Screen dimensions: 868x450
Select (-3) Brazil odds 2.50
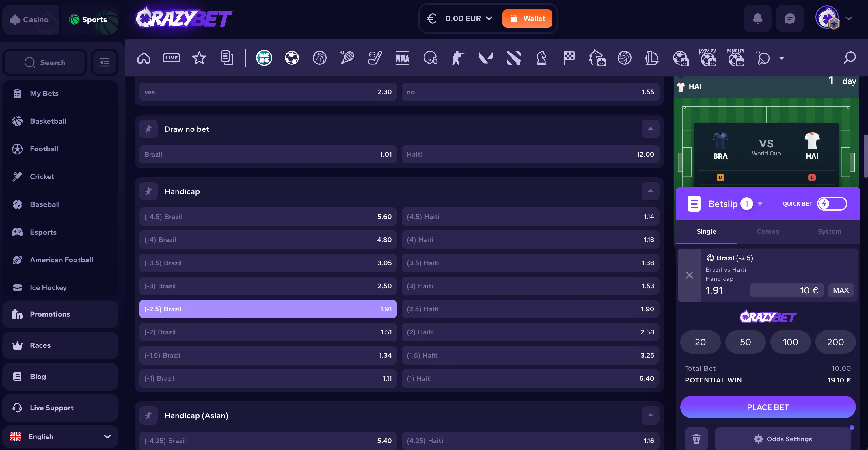point(268,286)
